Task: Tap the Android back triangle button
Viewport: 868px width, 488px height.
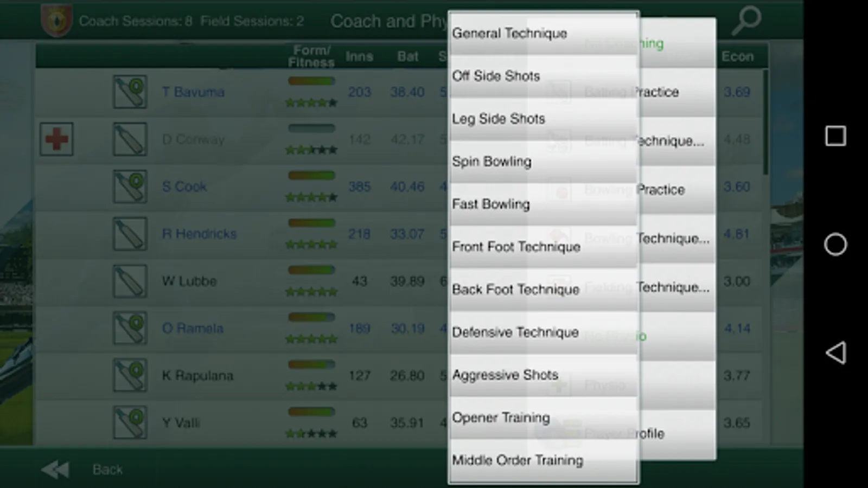Action: pos(835,352)
